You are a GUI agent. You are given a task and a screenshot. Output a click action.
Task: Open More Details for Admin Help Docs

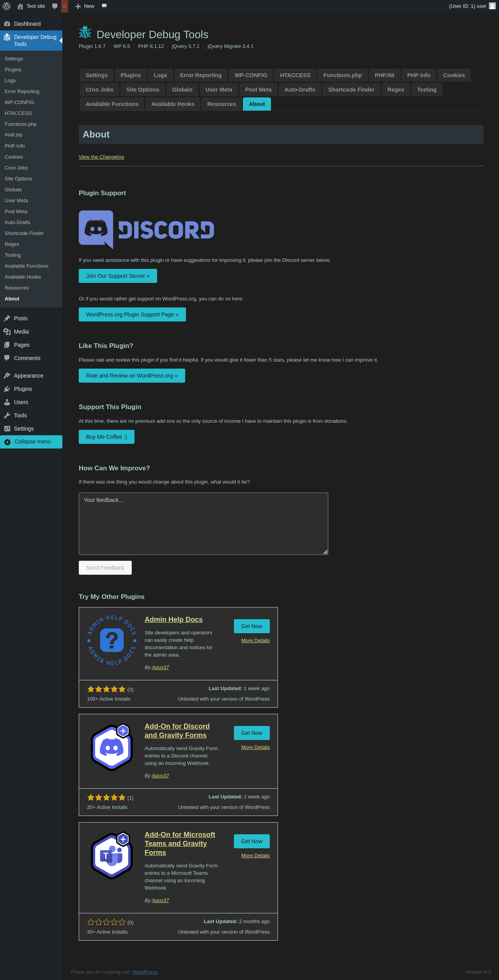[255, 641]
